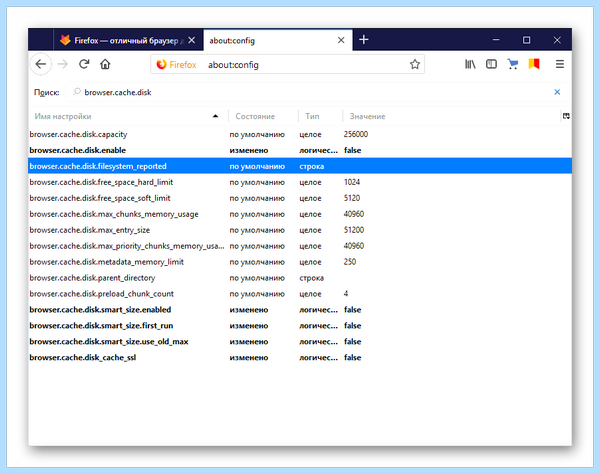Show the sidebars icon
Image resolution: width=600 pixels, height=474 pixels.
click(x=491, y=64)
